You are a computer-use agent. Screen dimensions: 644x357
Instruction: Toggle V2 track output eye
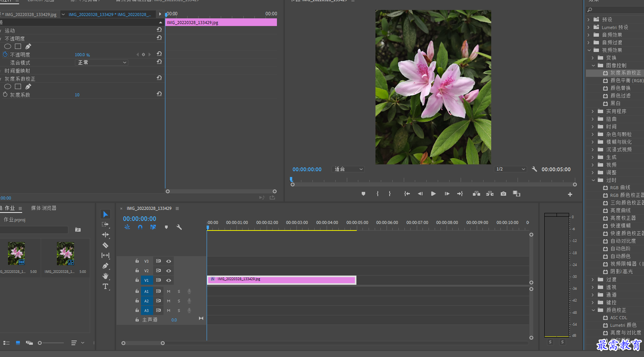click(x=168, y=271)
